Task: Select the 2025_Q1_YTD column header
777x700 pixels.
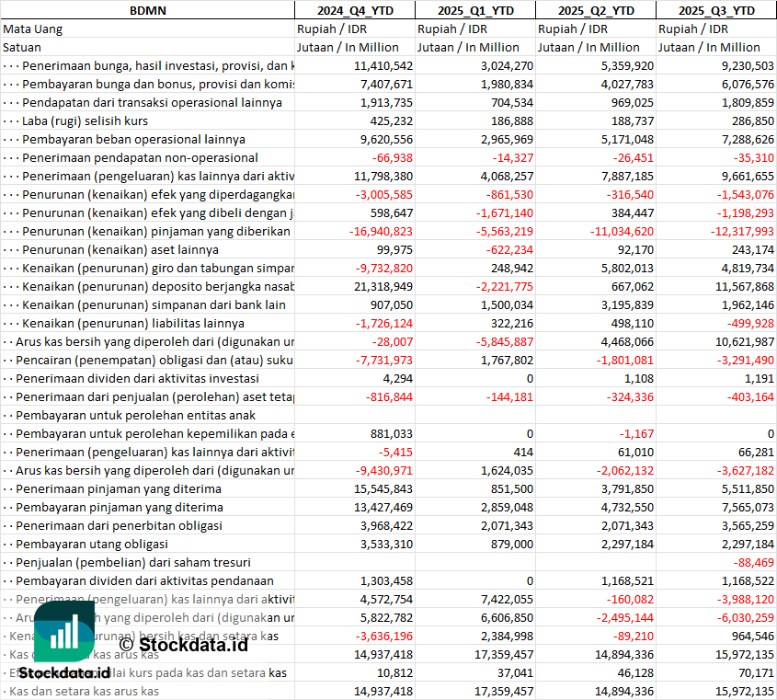Action: pos(474,10)
